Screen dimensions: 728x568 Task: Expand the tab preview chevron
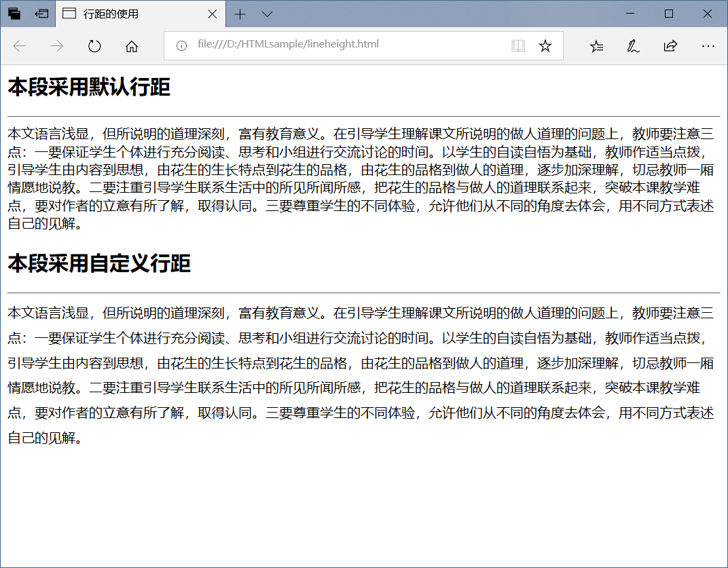tap(267, 14)
